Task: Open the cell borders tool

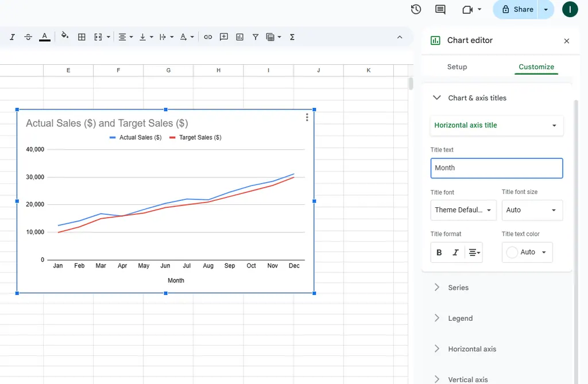Action: coord(82,37)
